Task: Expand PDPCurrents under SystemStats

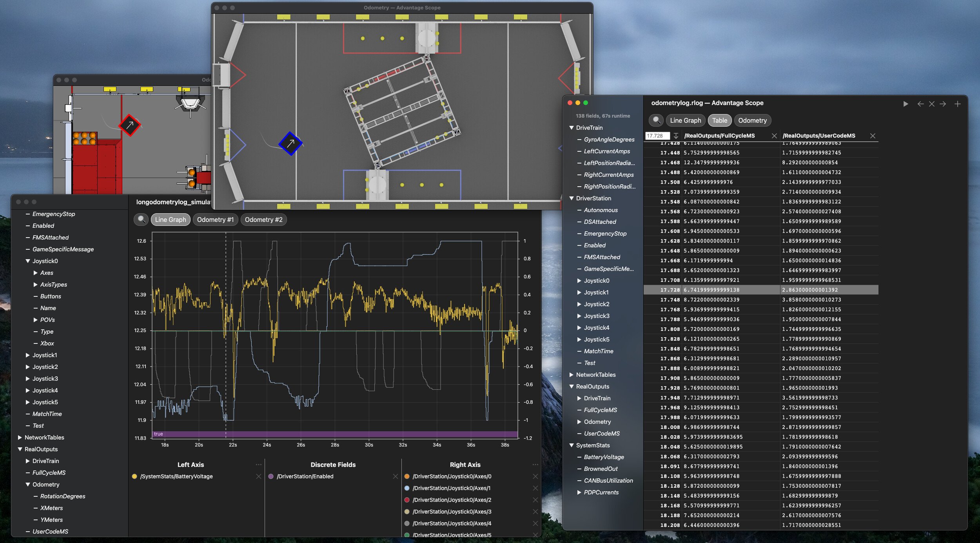Action: [x=579, y=492]
